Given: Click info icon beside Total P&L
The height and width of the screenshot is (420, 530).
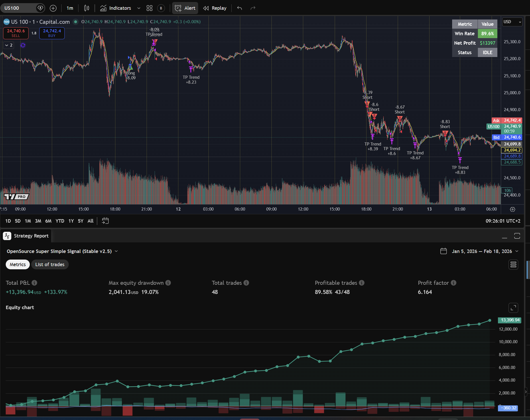Looking at the screenshot, I should tap(34, 283).
